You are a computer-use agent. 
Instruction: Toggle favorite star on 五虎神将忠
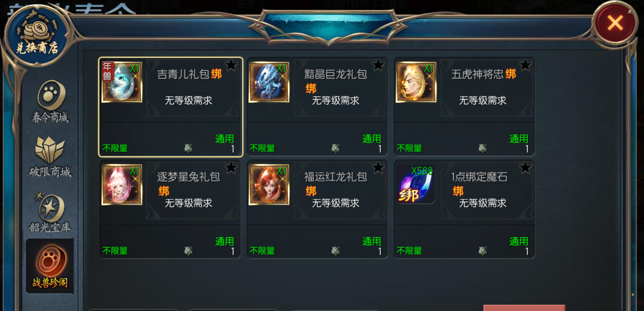coord(525,65)
